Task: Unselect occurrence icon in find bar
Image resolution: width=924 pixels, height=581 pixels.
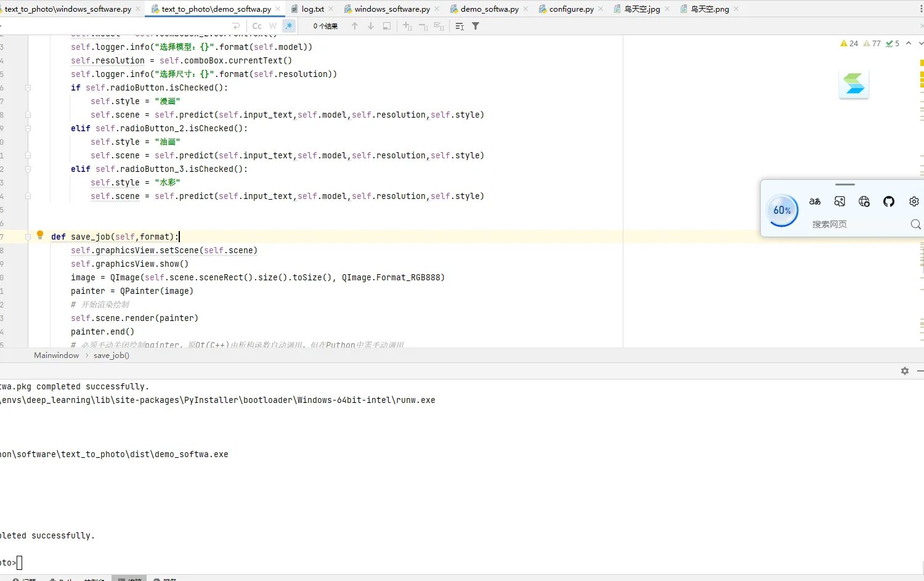Action: (x=423, y=26)
